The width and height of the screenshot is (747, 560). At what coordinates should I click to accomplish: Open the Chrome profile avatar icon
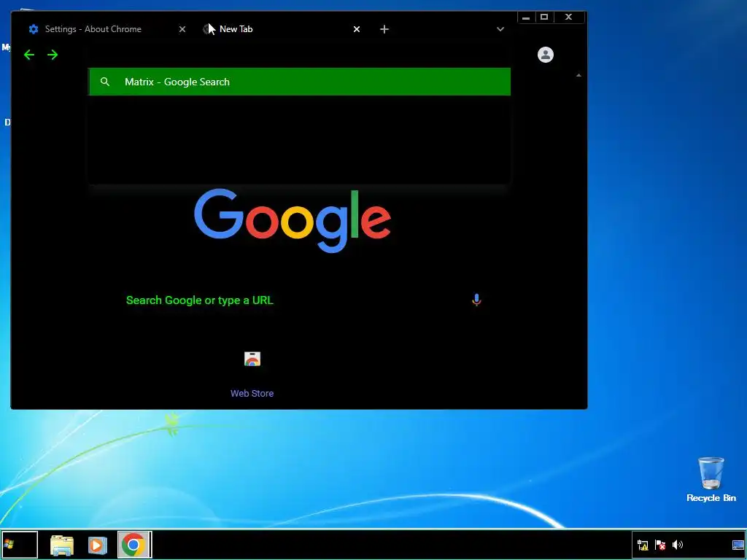[x=546, y=54]
